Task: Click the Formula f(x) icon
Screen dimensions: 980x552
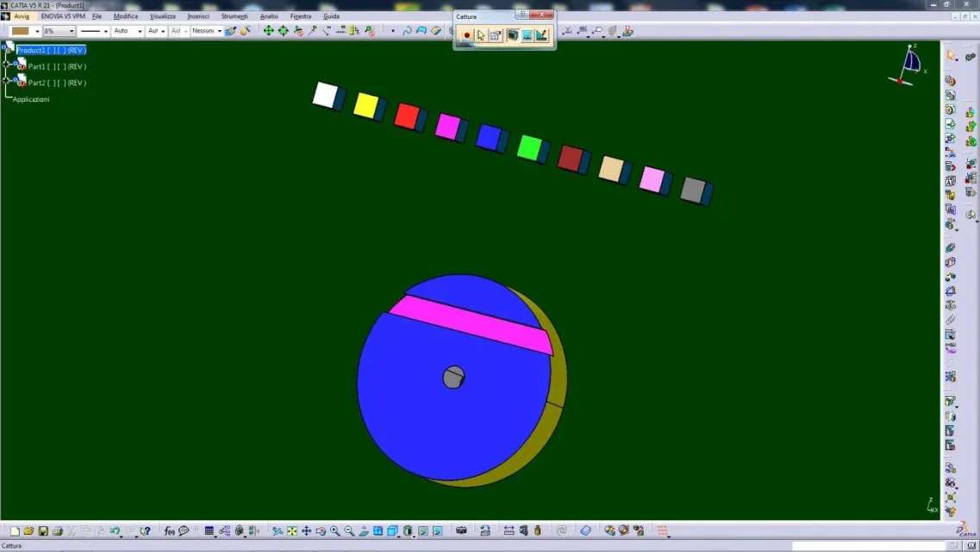Action: 170,531
